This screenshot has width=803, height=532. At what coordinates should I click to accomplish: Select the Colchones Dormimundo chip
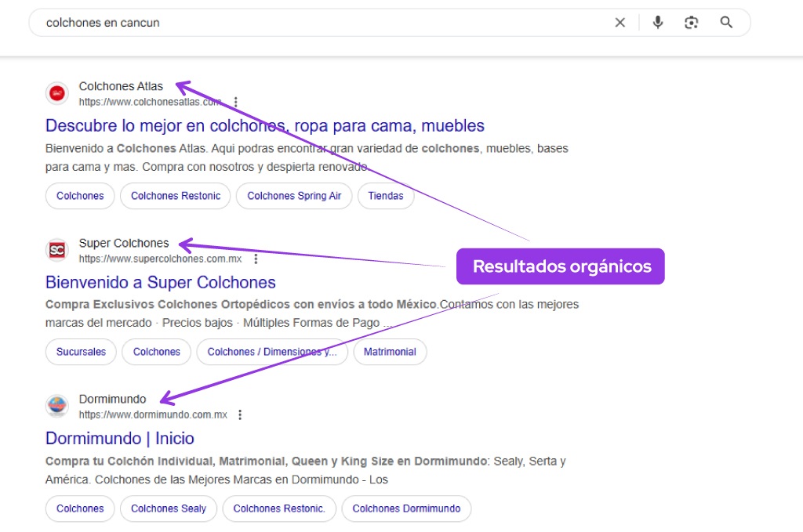pos(406,508)
